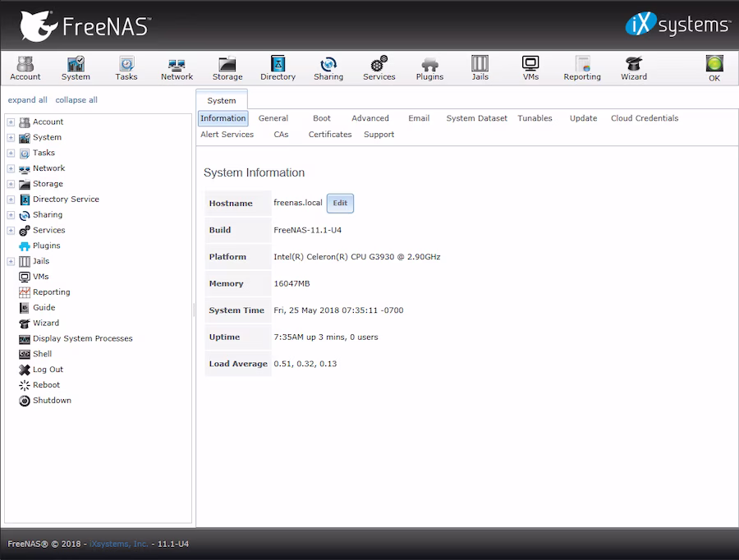
Task: Expand the Tasks tree node
Action: click(x=11, y=154)
